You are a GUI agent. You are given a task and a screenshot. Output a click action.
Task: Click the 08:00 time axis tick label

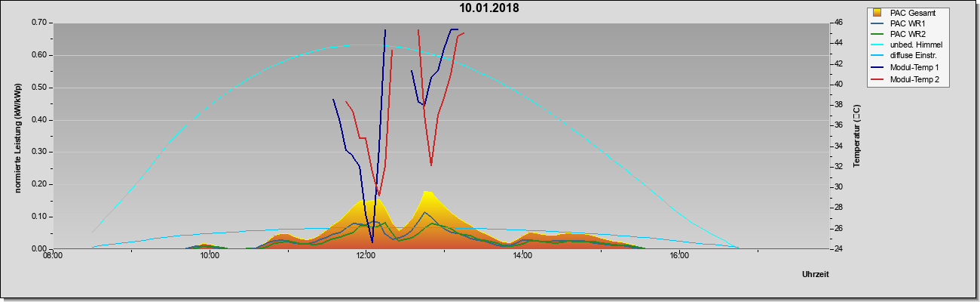coord(53,256)
